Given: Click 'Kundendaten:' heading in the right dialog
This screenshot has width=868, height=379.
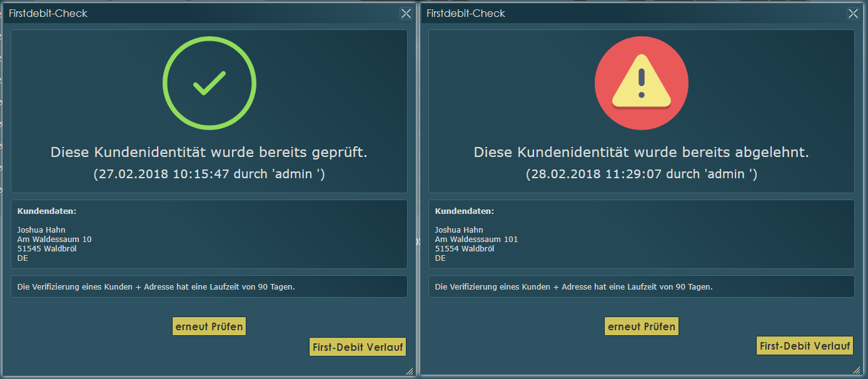Looking at the screenshot, I should (465, 211).
